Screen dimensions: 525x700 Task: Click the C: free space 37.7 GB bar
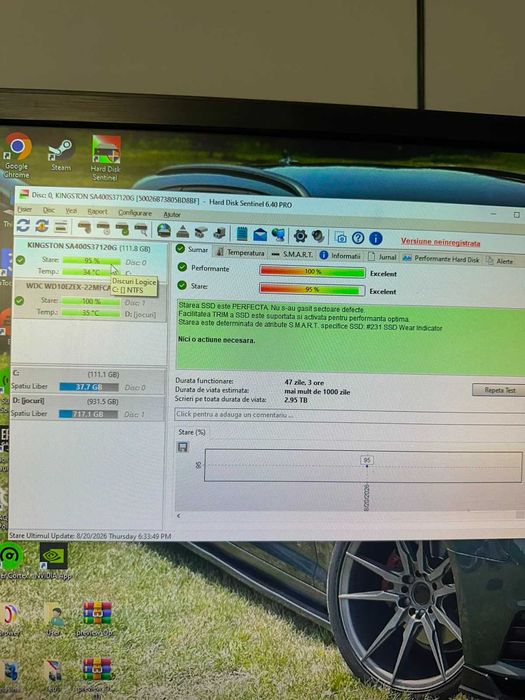89,387
